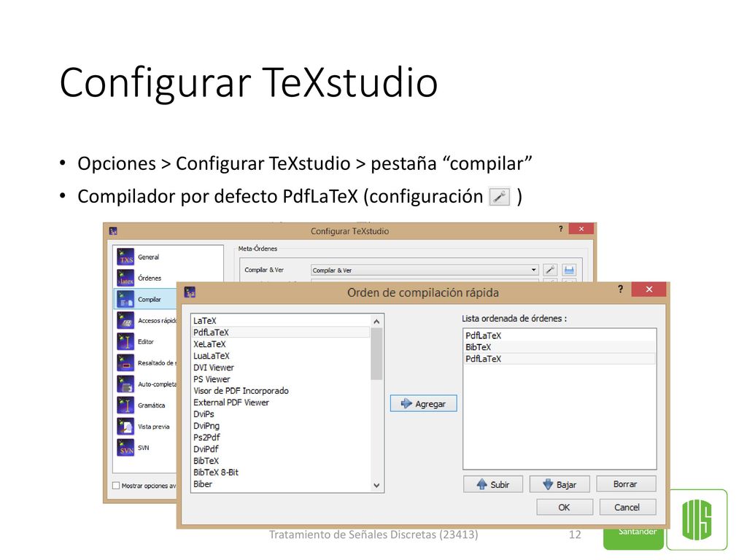Viewport: 747px width, 560px height.
Task: Select PdfLaTeX in the left command list
Action: coord(281,332)
